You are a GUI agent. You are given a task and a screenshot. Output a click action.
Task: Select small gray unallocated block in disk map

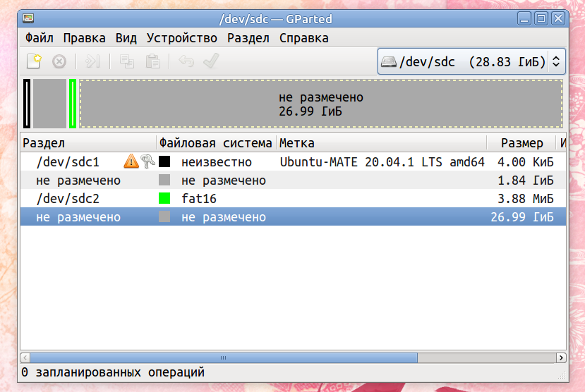[x=49, y=104]
